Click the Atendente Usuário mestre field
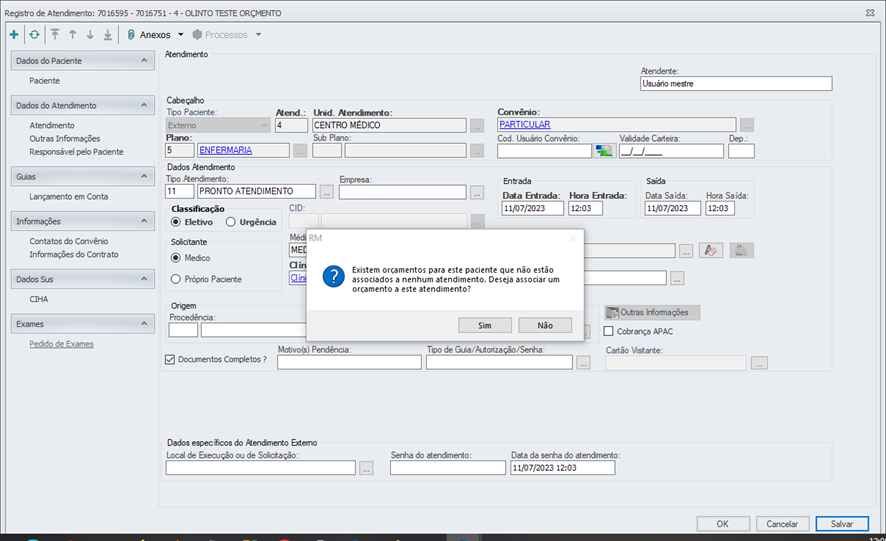The width and height of the screenshot is (886, 541). tap(736, 84)
